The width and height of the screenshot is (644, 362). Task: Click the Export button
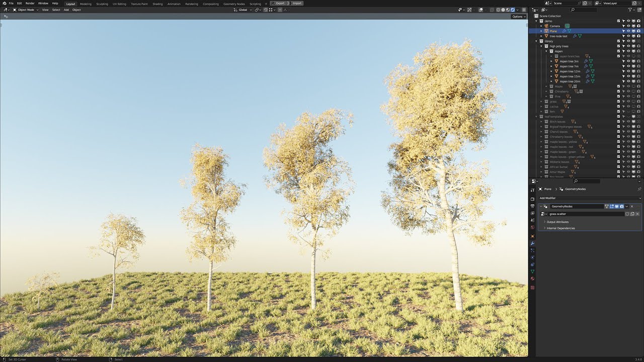(x=279, y=3)
